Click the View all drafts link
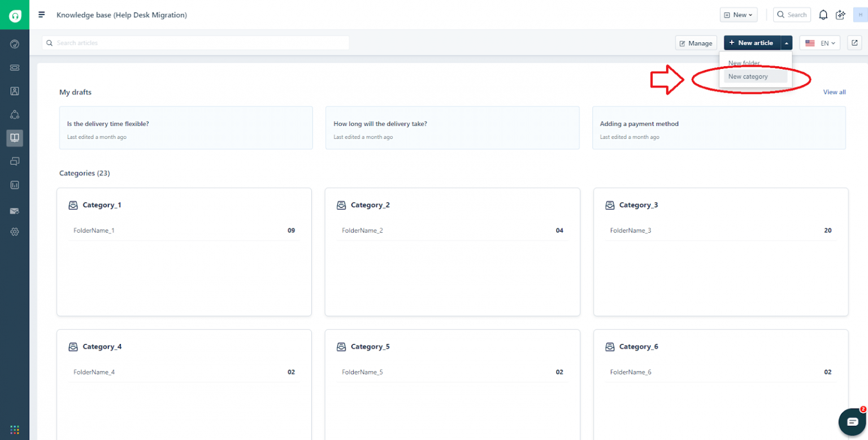Image resolution: width=868 pixels, height=440 pixels. [835, 92]
